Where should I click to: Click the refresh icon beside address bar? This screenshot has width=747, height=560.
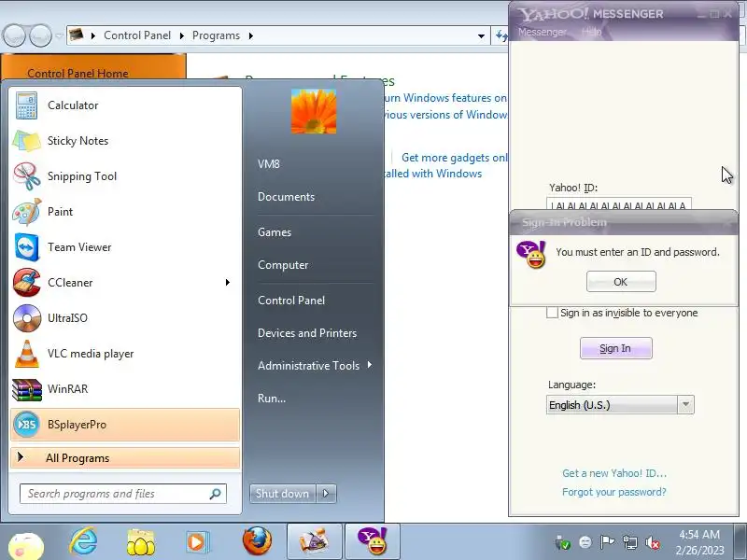click(x=500, y=35)
